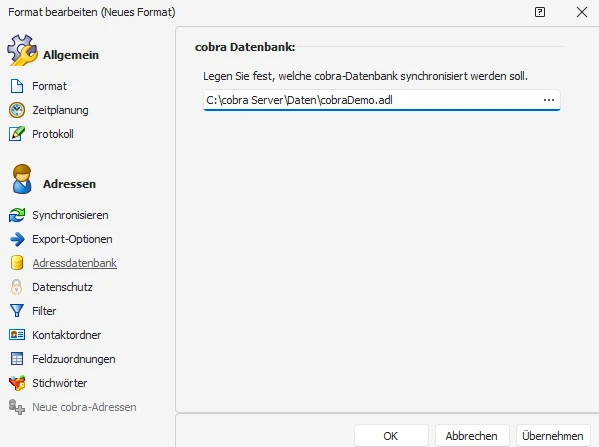Browse for database with the ellipsis button

(549, 100)
